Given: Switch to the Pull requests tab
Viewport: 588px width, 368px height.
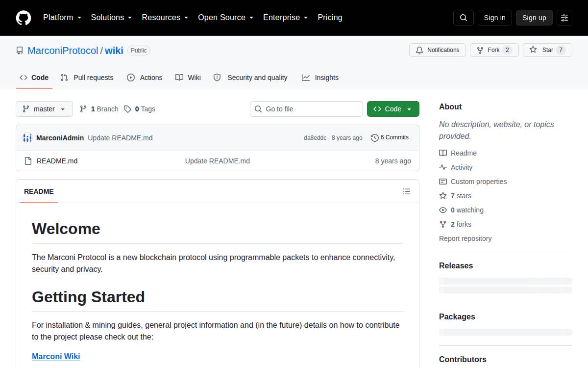Looking at the screenshot, I should point(87,78).
